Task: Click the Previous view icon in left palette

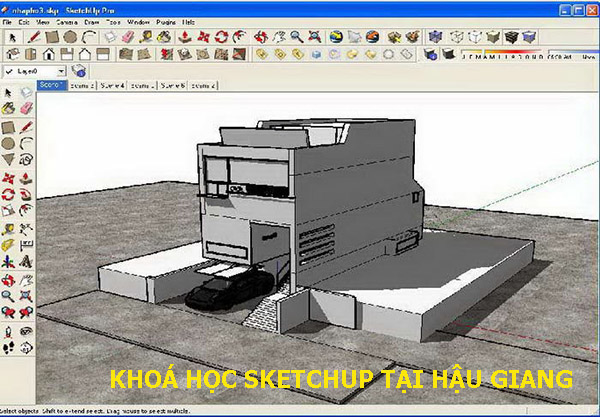Action: (8, 313)
